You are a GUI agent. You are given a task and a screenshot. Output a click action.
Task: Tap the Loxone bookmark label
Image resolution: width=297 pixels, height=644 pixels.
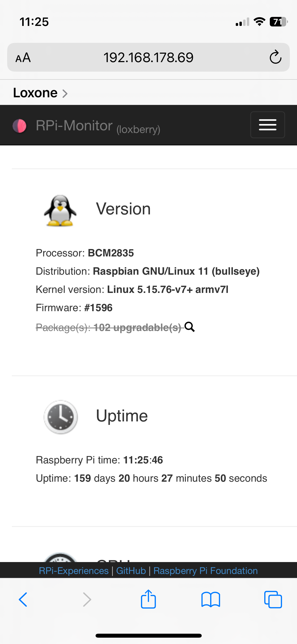(35, 93)
